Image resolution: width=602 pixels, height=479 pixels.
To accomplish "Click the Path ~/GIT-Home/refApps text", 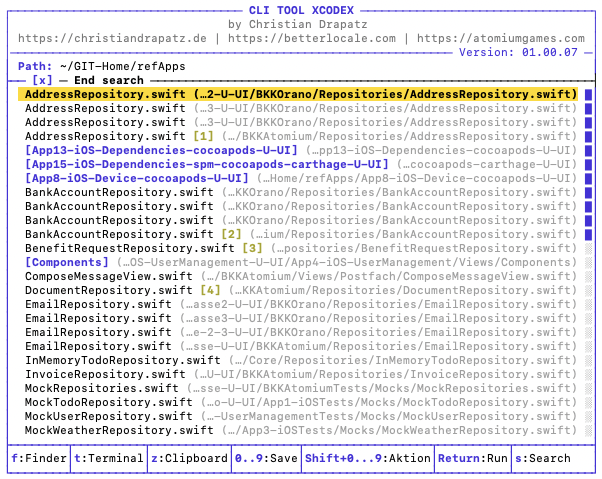I will (x=102, y=66).
